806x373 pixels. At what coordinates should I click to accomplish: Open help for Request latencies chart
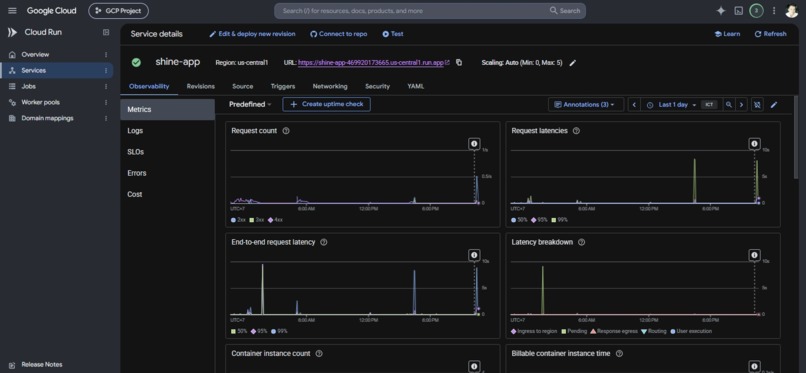[x=576, y=131]
